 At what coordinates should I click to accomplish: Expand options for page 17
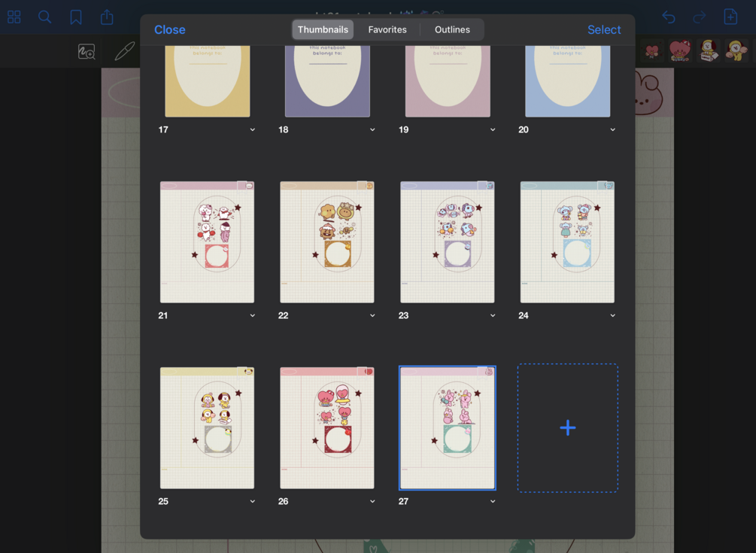coord(253,129)
